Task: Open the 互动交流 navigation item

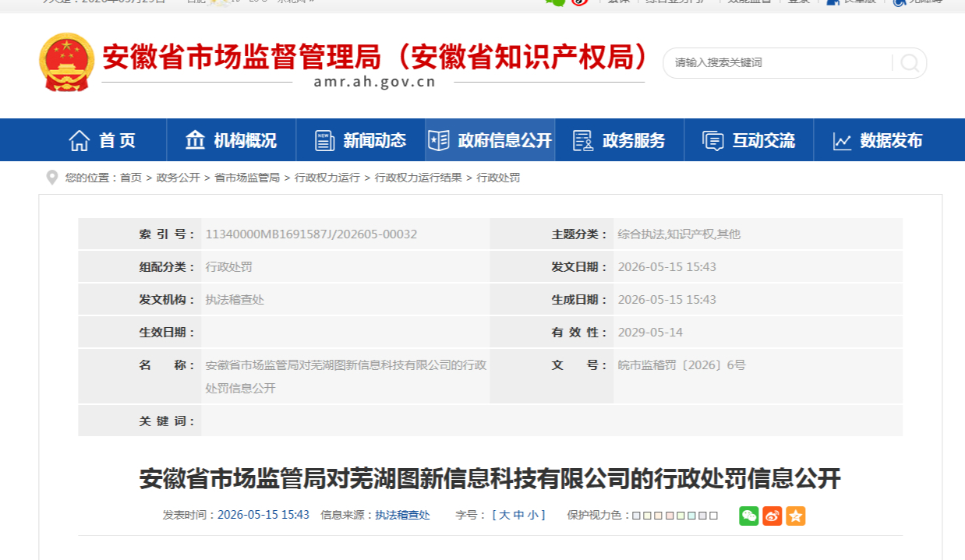Action: point(749,140)
